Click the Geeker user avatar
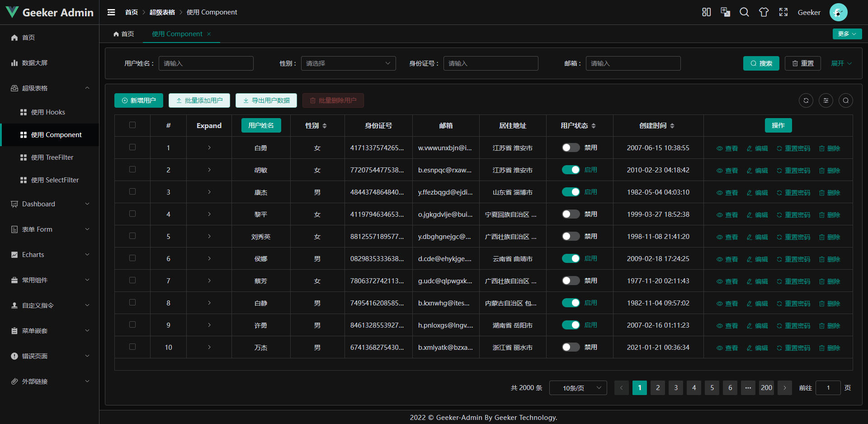This screenshot has width=868, height=424. pos(838,12)
